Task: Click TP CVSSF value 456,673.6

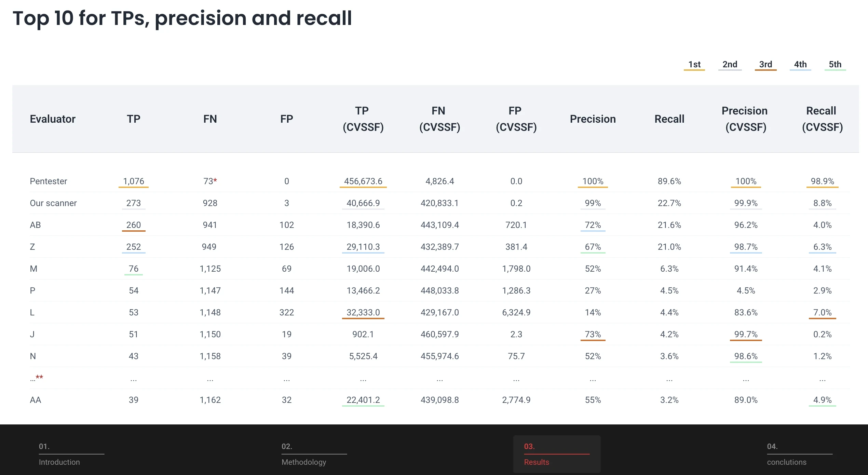Action: 363,181
